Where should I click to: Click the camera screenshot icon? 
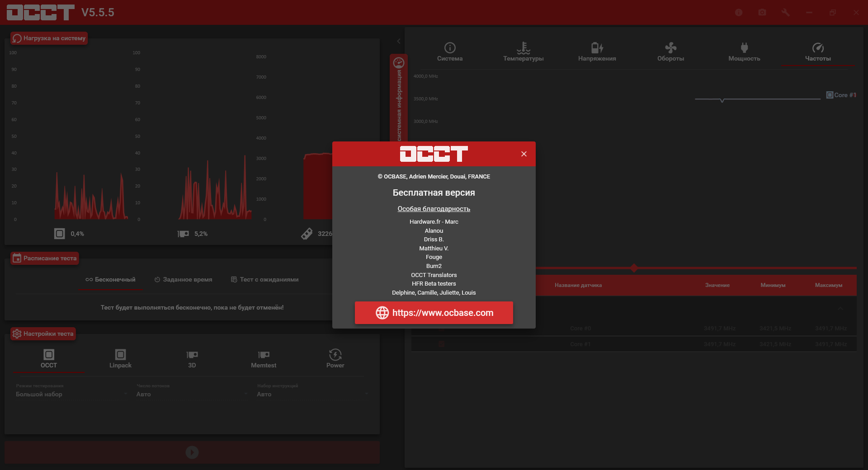(762, 13)
